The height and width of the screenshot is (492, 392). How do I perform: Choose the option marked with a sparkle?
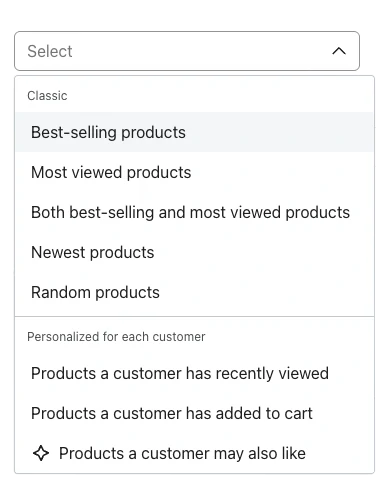[195, 453]
